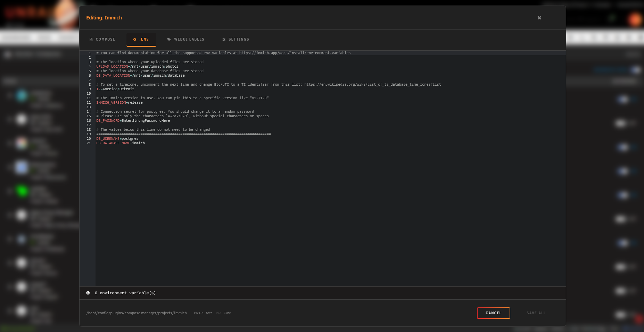644x332 pixels.
Task: Click the Ctrl+S Save shortcut hint
Action: tap(203, 313)
